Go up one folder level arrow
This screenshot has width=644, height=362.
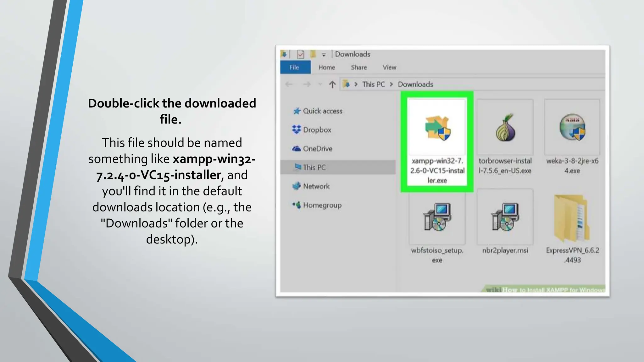[x=332, y=84]
